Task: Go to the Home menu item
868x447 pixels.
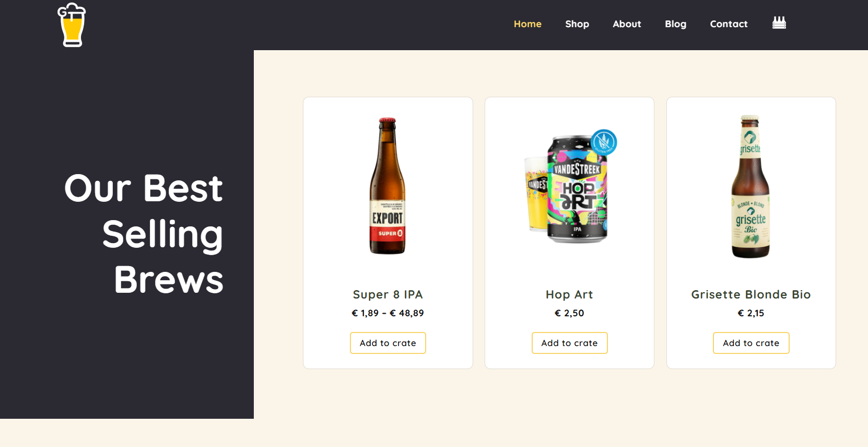Action: 527,24
